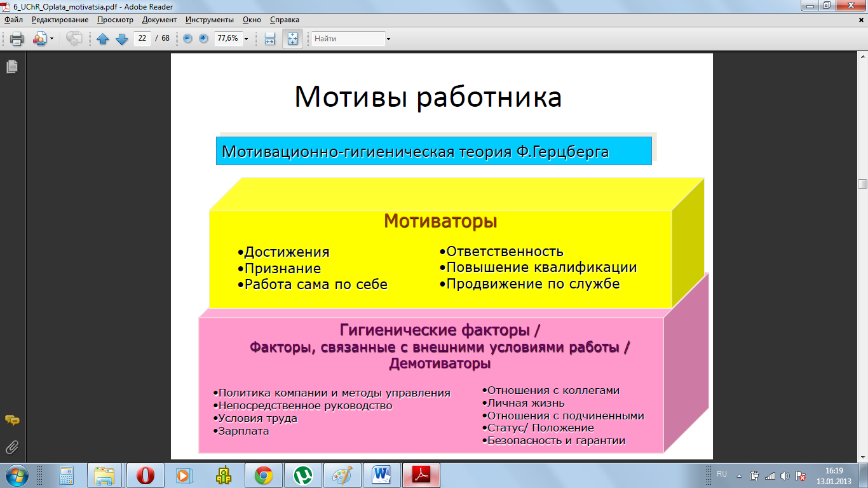The width and height of the screenshot is (868, 488).
Task: Open Opera browser from the taskbar
Action: pyautogui.click(x=146, y=475)
